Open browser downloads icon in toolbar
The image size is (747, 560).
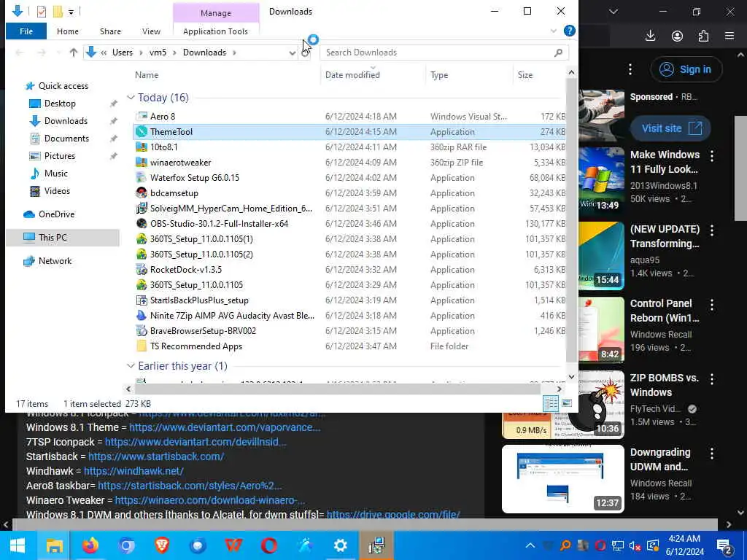650,36
